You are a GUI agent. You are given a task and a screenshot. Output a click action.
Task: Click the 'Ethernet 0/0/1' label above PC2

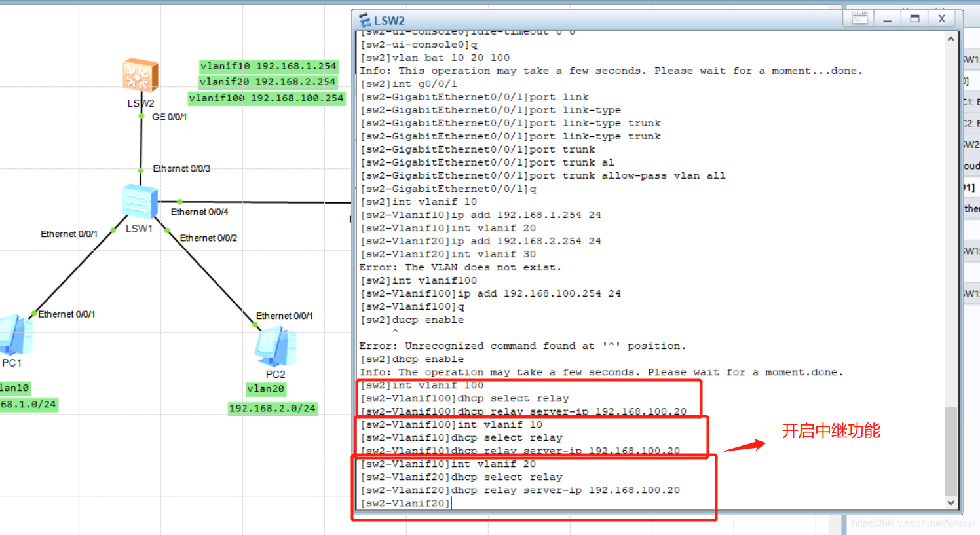pos(284,316)
